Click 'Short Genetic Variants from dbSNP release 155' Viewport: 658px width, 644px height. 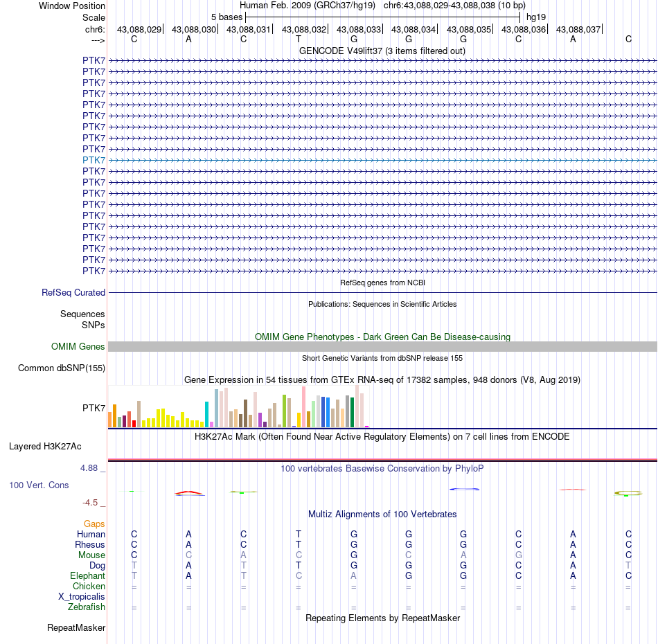tap(382, 358)
